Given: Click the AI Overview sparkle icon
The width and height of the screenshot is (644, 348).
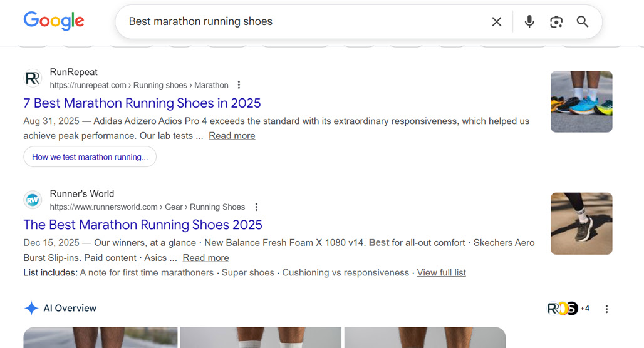Looking at the screenshot, I should tap(31, 308).
